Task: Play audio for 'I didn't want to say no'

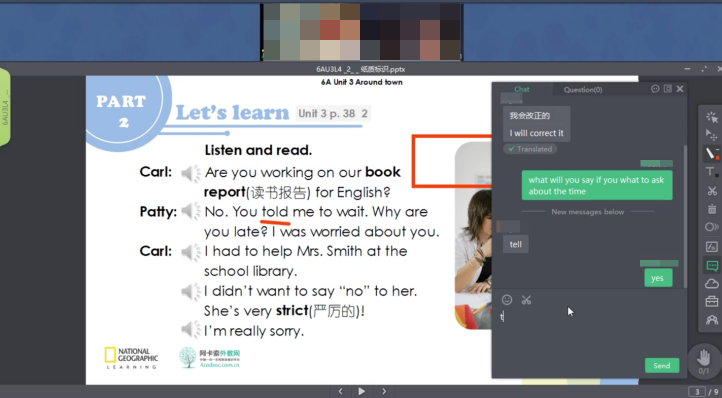Action: coord(191,292)
